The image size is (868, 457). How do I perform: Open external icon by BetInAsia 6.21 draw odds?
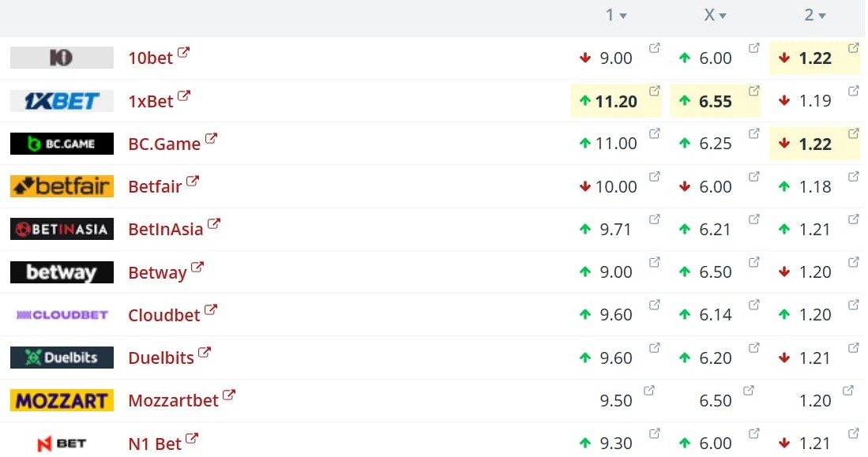754,219
